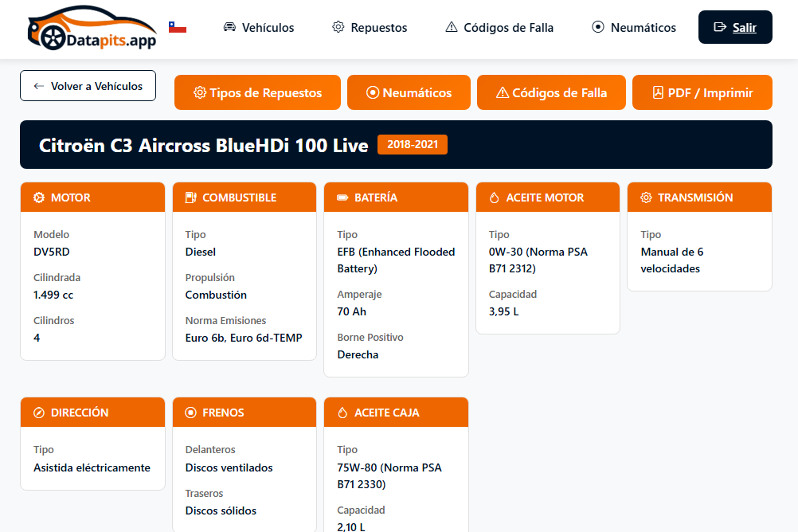Open the Repuestos menu item
798x532 pixels.
(370, 28)
